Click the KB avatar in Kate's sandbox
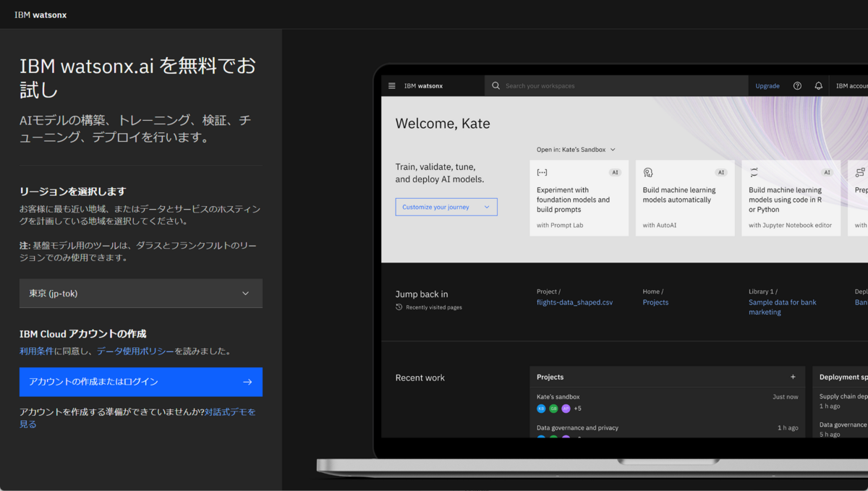 click(541, 409)
